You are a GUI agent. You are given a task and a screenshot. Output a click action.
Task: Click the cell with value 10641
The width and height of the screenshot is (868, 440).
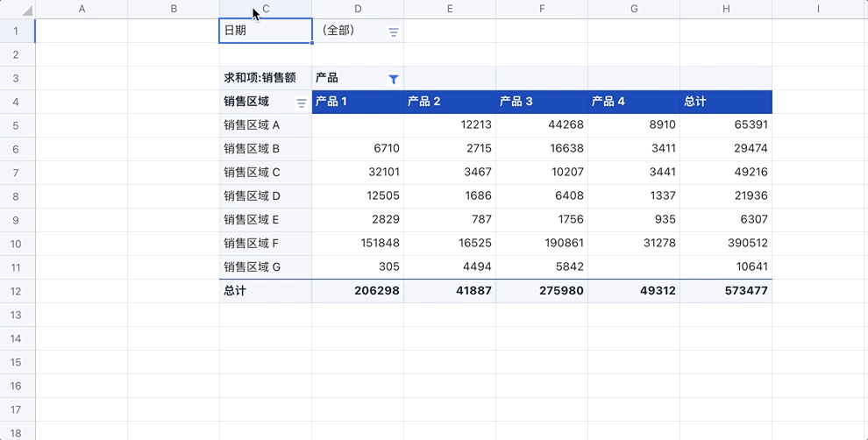[x=726, y=267]
